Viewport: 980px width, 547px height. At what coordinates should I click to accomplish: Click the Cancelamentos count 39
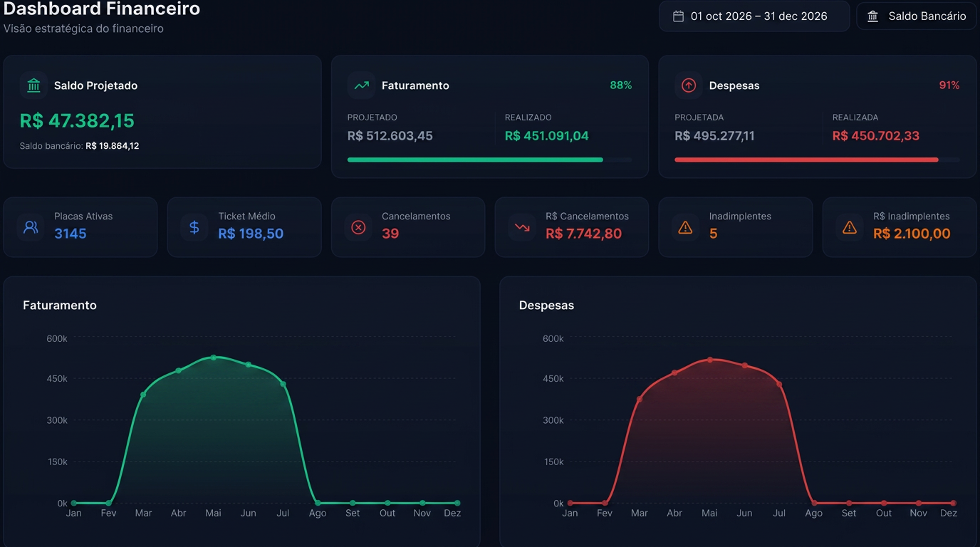point(390,234)
